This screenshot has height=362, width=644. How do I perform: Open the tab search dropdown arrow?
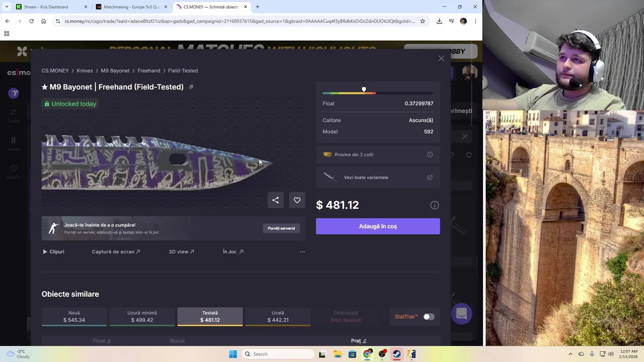click(7, 7)
